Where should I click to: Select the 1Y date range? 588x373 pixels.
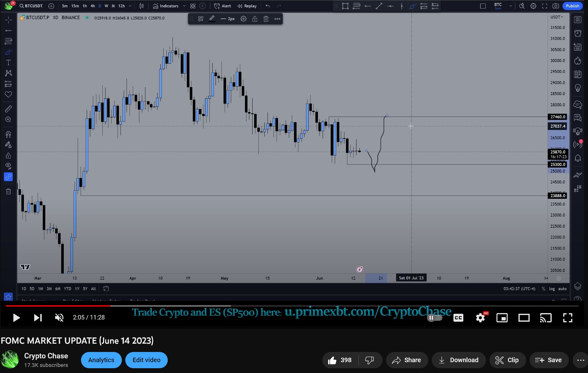click(77, 289)
